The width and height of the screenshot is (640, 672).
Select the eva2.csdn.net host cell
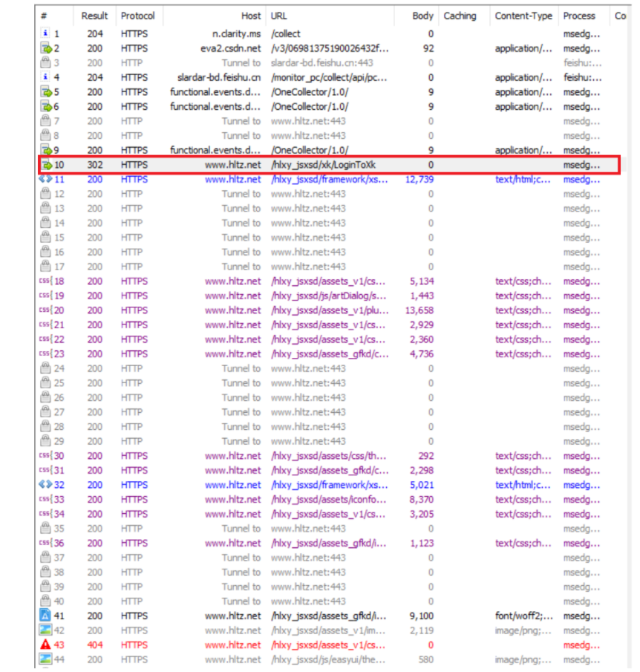(231, 48)
